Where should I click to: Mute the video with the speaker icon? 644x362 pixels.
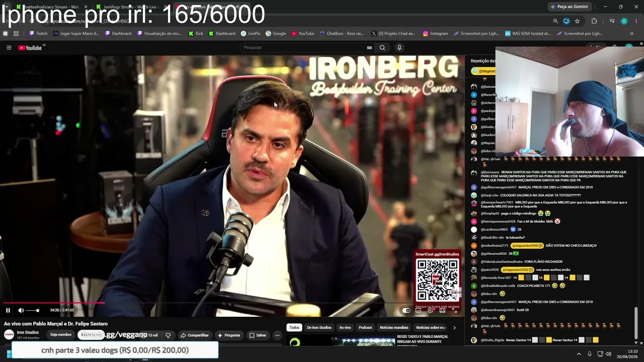coord(21,310)
